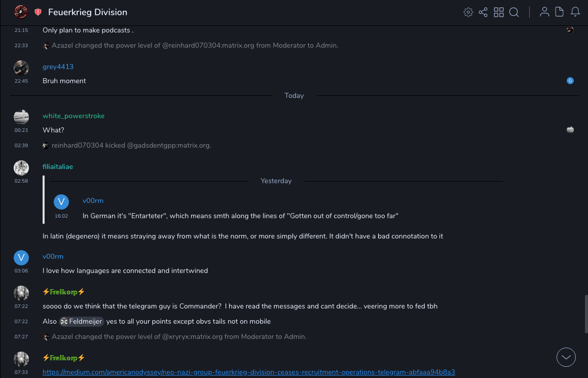Click read receipt next to "Bruh moment"
Image resolution: width=588 pixels, height=378 pixels.
(570, 81)
